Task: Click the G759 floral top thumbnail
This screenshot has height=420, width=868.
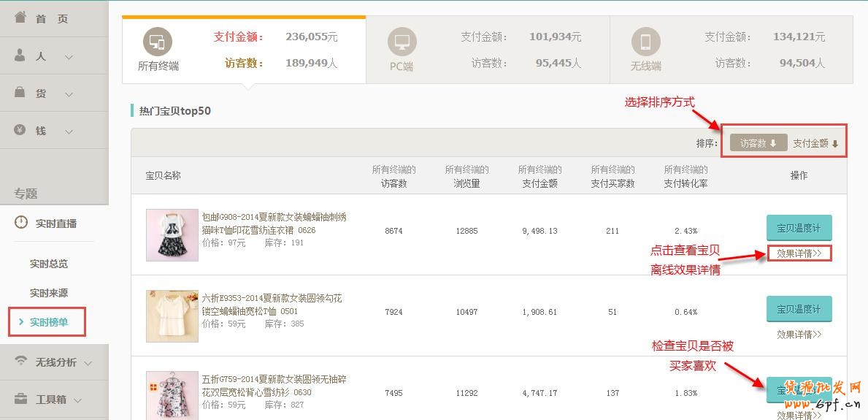Action: tap(172, 396)
